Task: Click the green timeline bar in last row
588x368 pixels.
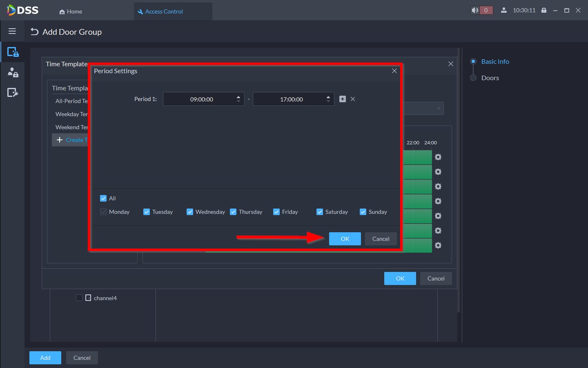Action: (417, 245)
